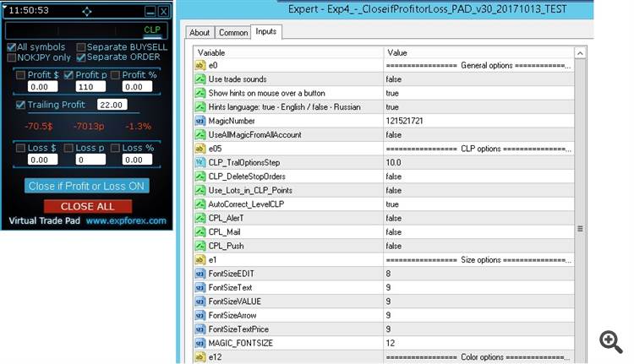634x364 pixels.
Task: Toggle the Separate ORDER checkbox
Action: pos(81,57)
